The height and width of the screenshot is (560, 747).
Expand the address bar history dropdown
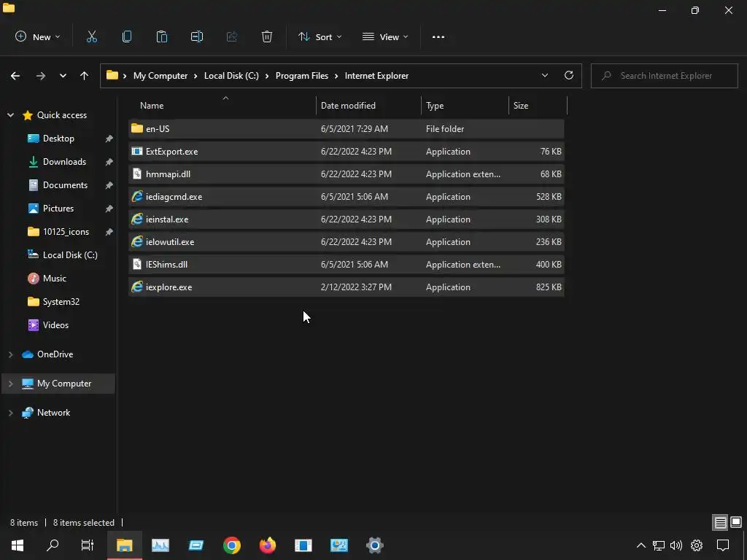point(544,75)
